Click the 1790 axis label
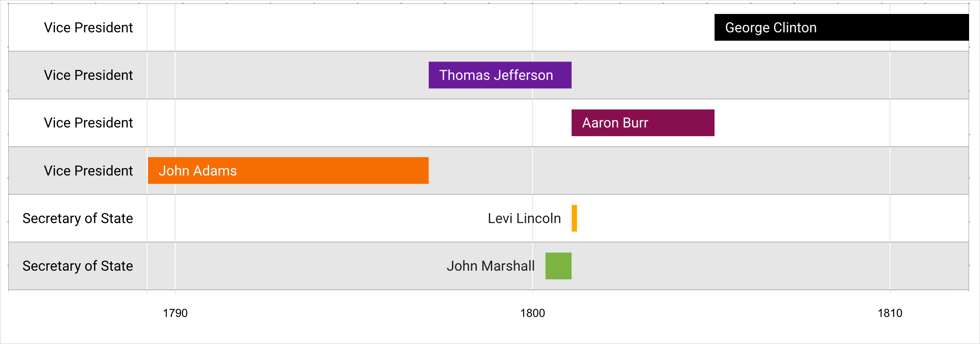Screen dimensions: 980x344 [175, 313]
